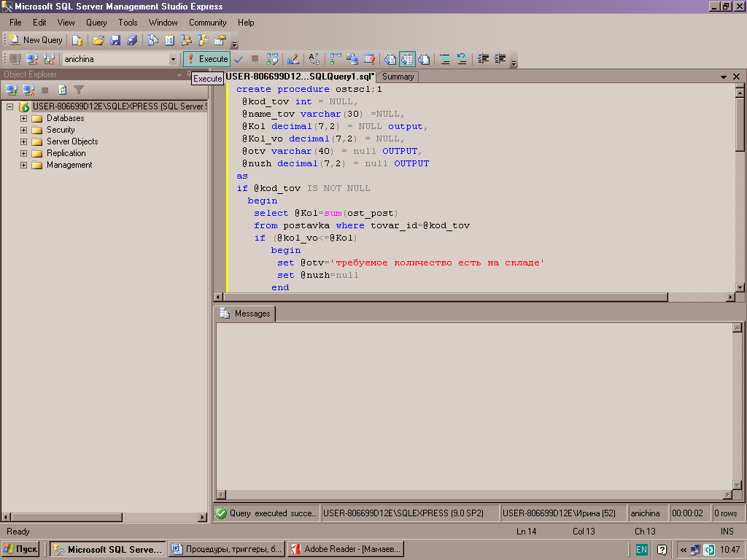Open Registered Servers icon in the standard toolbar
The width and height of the screenshot is (747, 560).
[153, 41]
